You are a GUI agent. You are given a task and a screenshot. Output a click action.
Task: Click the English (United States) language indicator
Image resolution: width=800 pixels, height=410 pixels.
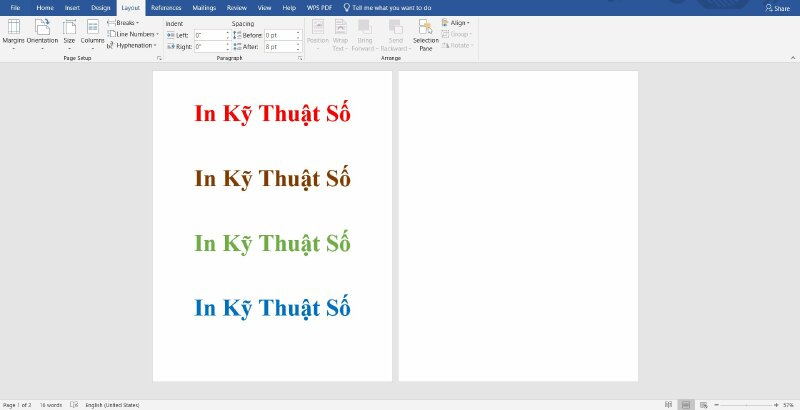point(112,405)
